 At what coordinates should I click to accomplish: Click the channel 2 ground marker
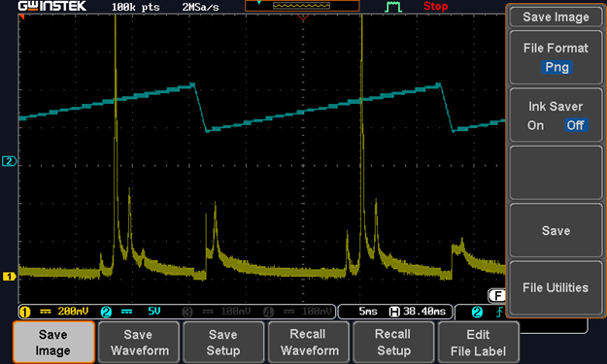click(x=9, y=161)
